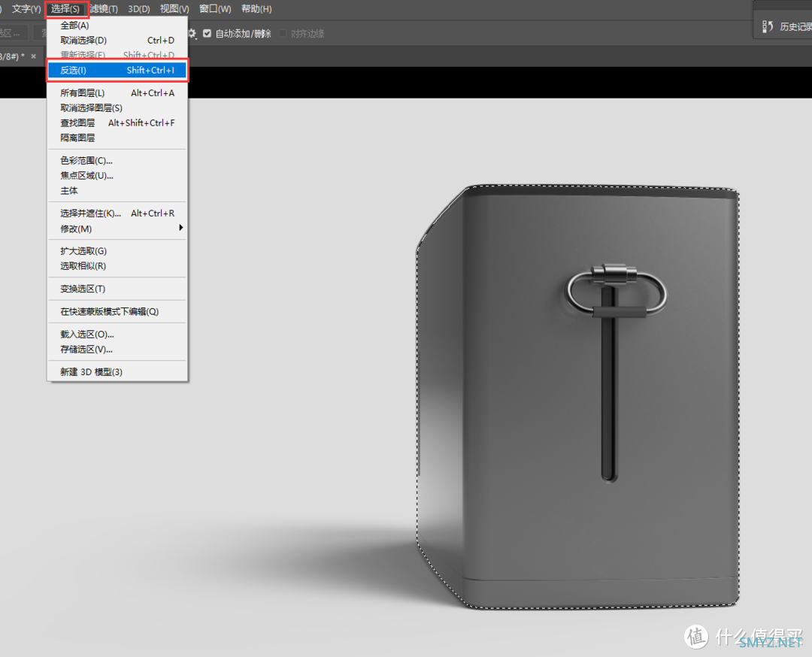The width and height of the screenshot is (812, 657).
Task: Close the document tab
Action: [x=34, y=56]
